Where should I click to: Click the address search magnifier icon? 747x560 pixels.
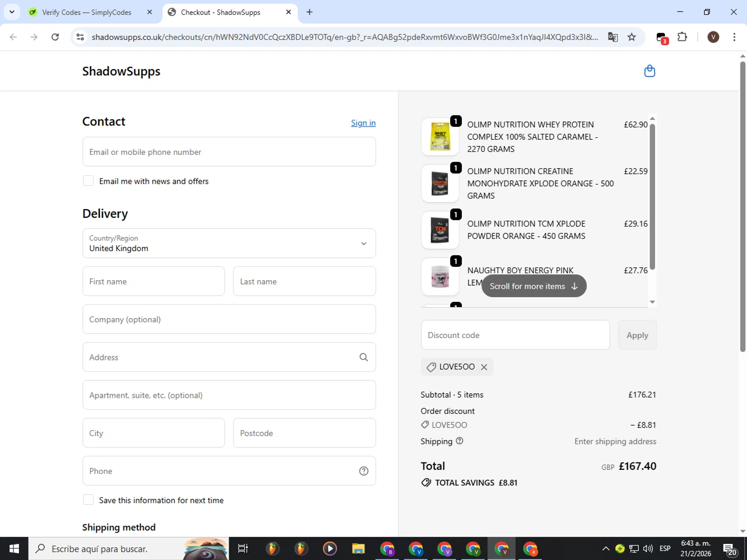[364, 357]
